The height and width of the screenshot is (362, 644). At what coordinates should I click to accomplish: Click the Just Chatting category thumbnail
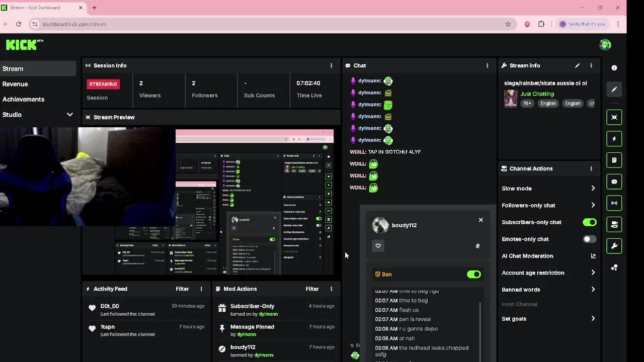click(511, 99)
